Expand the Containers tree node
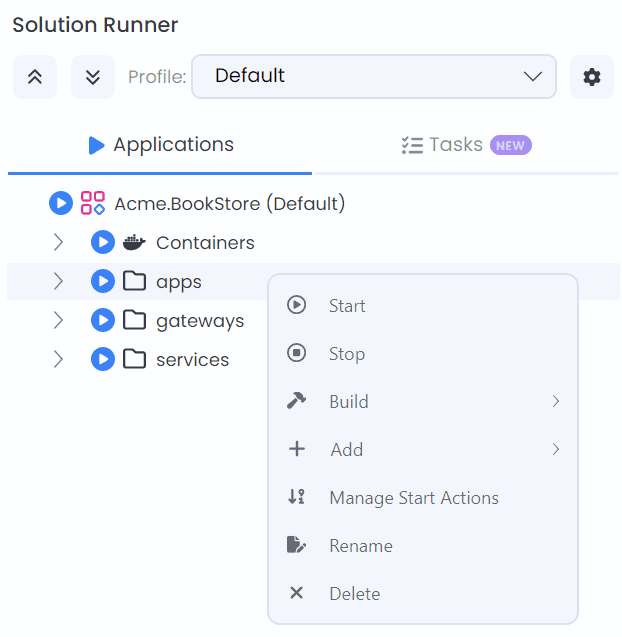Image resolution: width=622 pixels, height=637 pixels. click(x=58, y=243)
